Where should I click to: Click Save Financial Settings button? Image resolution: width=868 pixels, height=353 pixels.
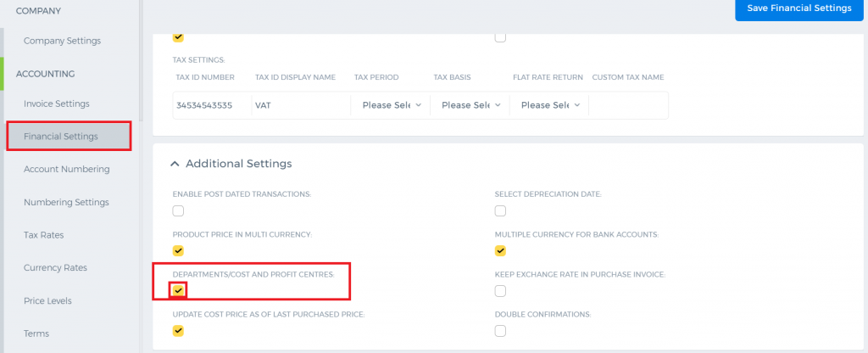click(x=799, y=8)
